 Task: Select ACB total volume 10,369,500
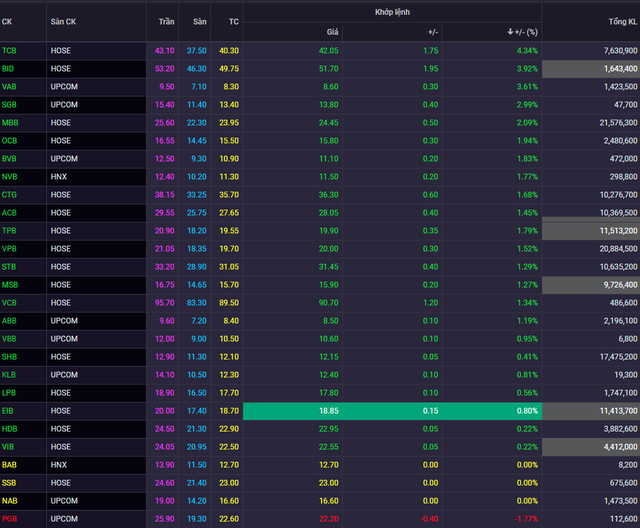[x=618, y=213]
